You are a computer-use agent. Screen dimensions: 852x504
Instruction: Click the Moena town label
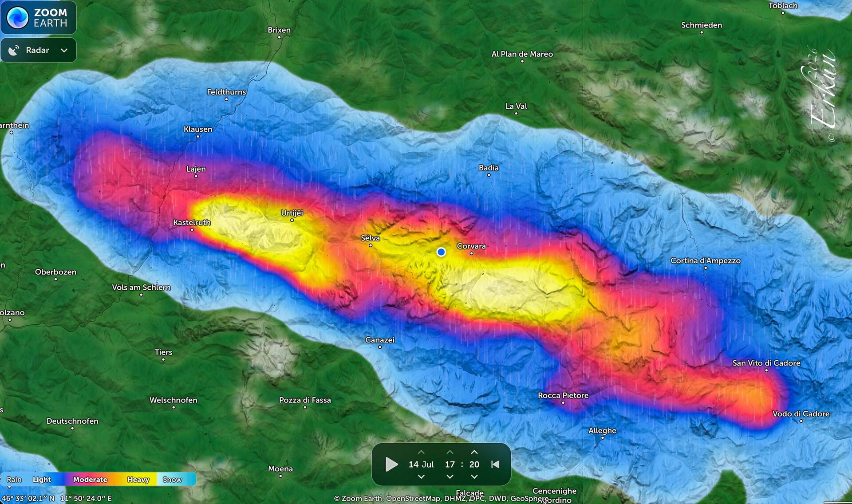point(280,469)
